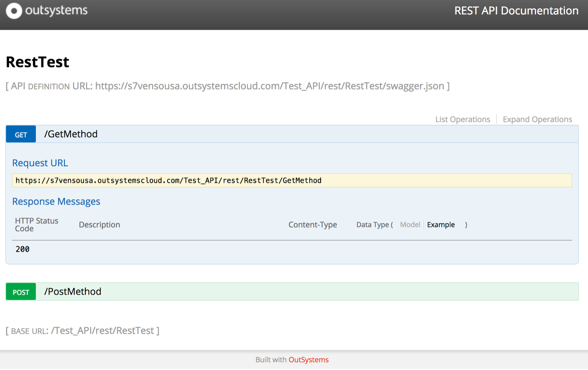Click the REST API Documentation header title
This screenshot has width=588, height=370.
point(516,11)
